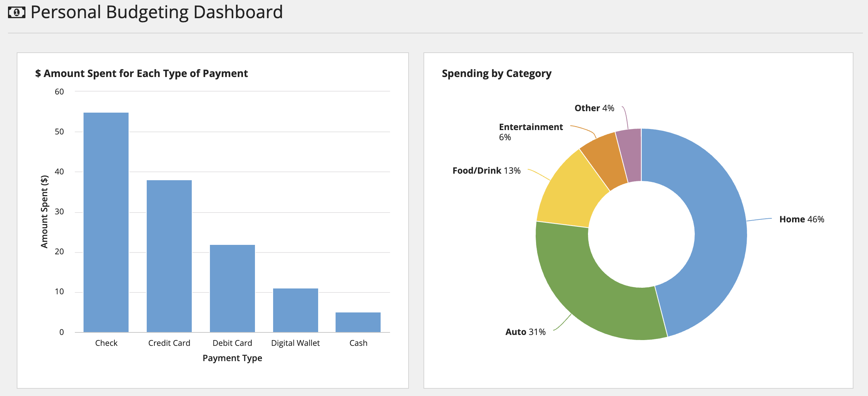Click the 'Spending by Category' heading
This screenshot has height=396, width=868.
pyautogui.click(x=496, y=74)
